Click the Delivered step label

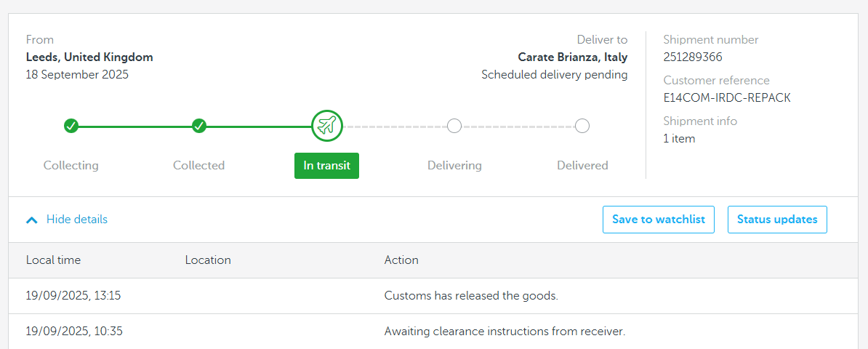point(582,165)
